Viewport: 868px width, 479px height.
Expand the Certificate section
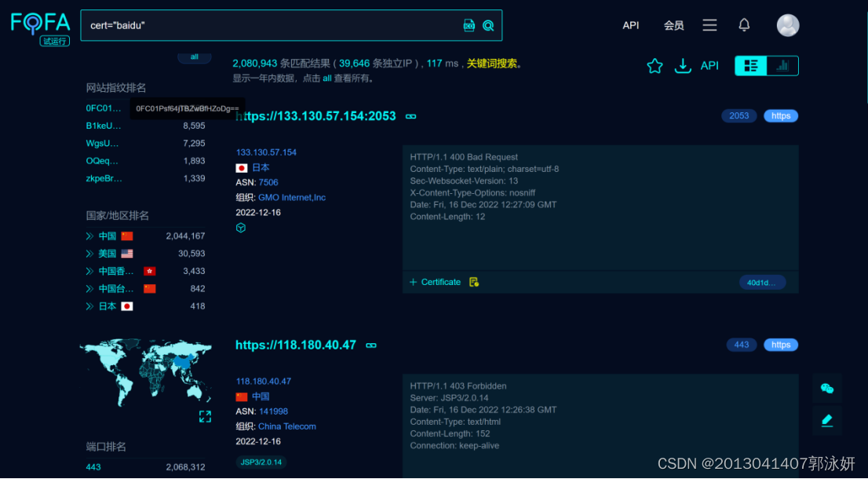click(435, 282)
